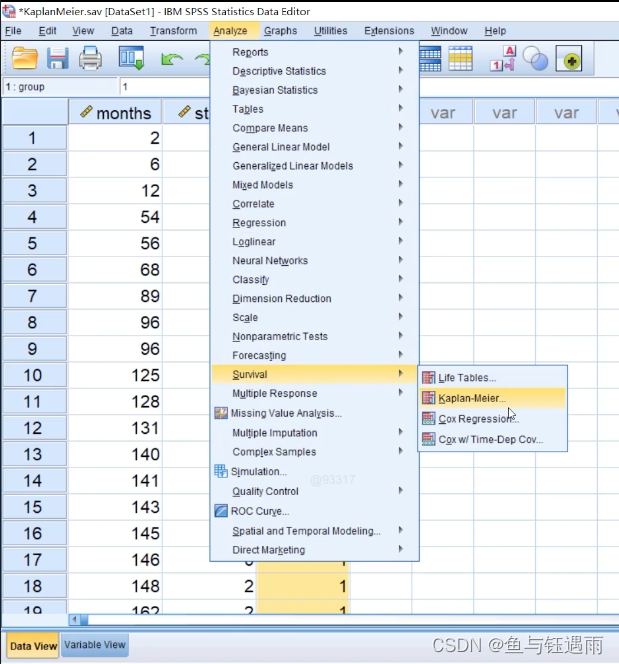
Task: Click the cell value input field showing 1
Action: pos(164,87)
